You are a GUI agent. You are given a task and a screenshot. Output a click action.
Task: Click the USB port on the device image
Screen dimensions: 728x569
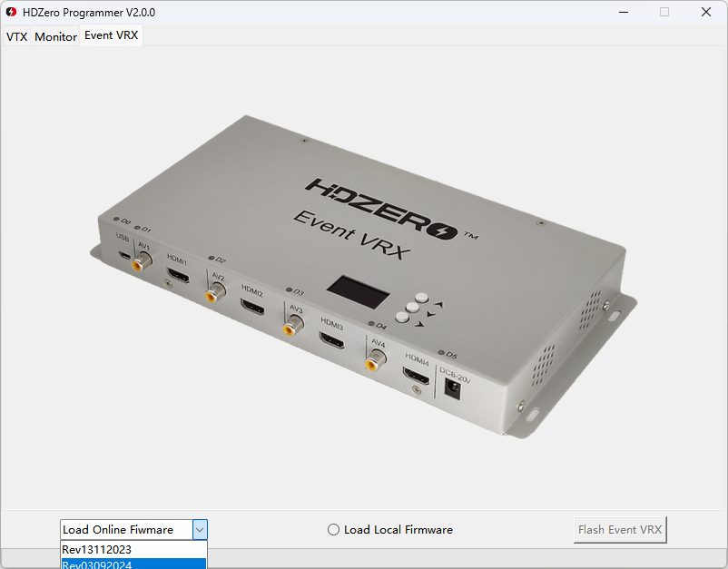tap(123, 254)
